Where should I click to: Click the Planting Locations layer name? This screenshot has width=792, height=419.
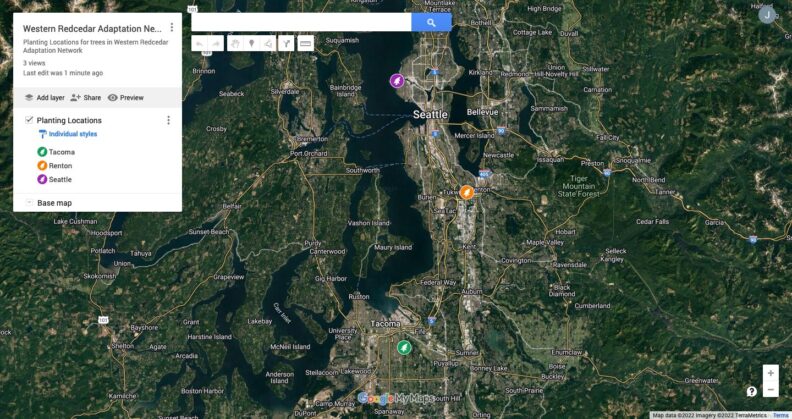[69, 120]
